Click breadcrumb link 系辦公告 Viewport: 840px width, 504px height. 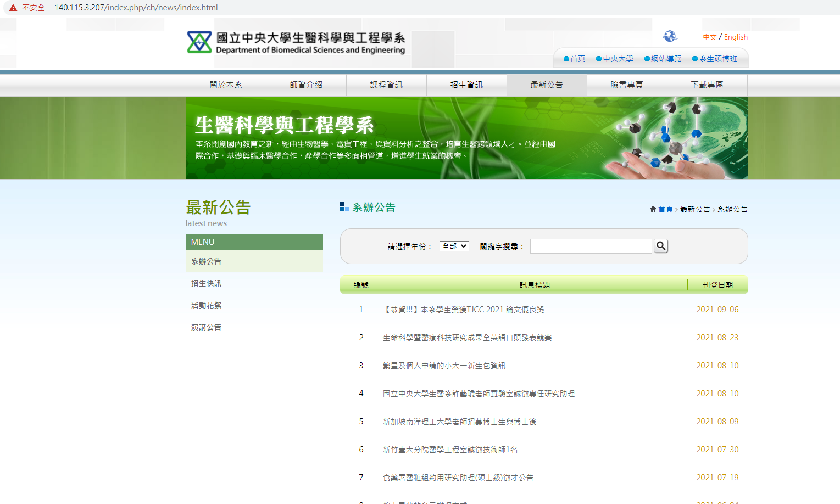pos(732,209)
